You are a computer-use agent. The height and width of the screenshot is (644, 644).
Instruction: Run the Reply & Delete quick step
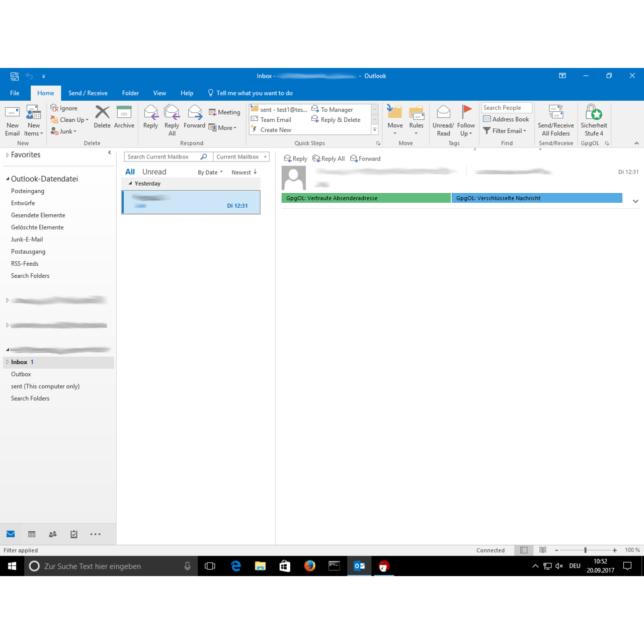(336, 120)
